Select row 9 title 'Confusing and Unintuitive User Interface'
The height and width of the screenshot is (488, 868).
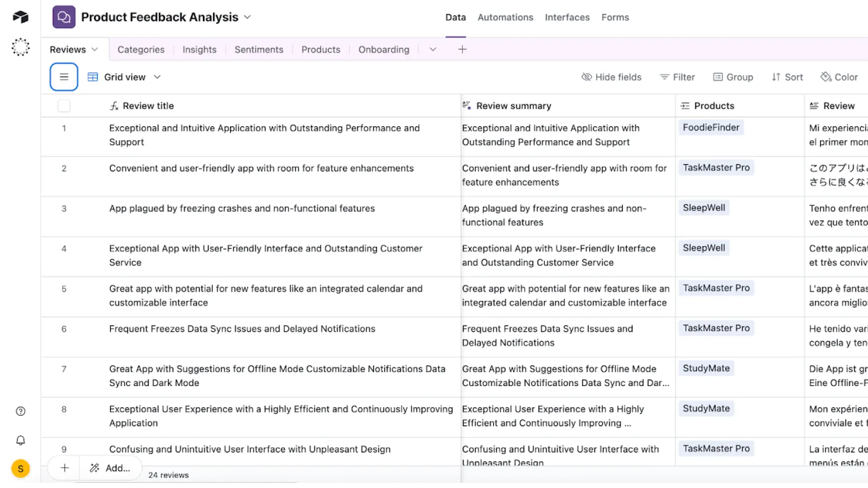(250, 449)
